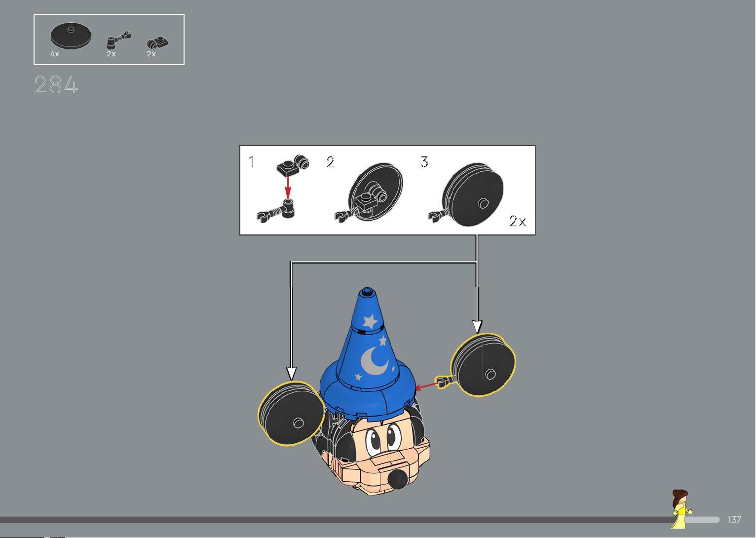Select the "2x" quantity under the plate-with-clip part
Screen dimensions: 756x538
pos(151,54)
